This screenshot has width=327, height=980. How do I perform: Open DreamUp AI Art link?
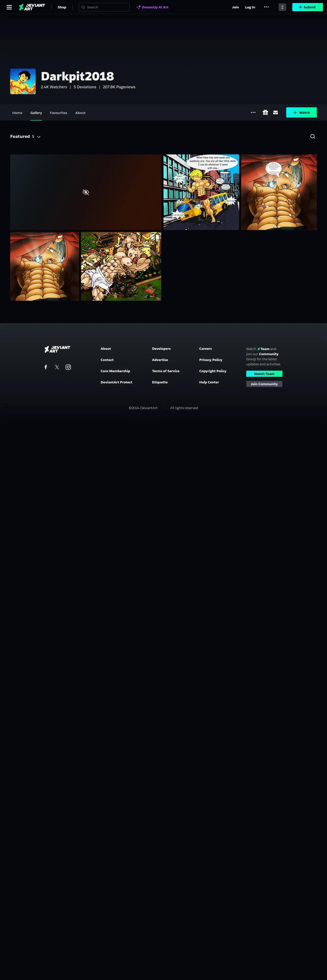153,7
